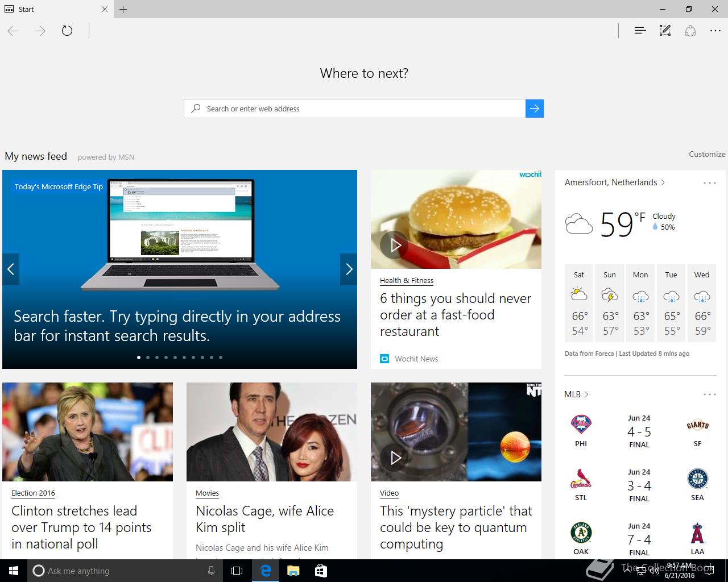Open MLB card options ellipsis
The width and height of the screenshot is (728, 582).
(x=710, y=394)
